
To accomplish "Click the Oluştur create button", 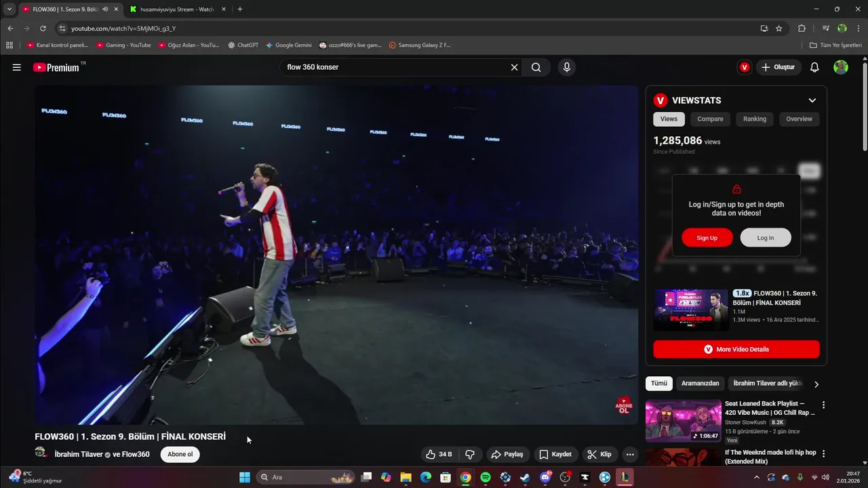I will 778,67.
